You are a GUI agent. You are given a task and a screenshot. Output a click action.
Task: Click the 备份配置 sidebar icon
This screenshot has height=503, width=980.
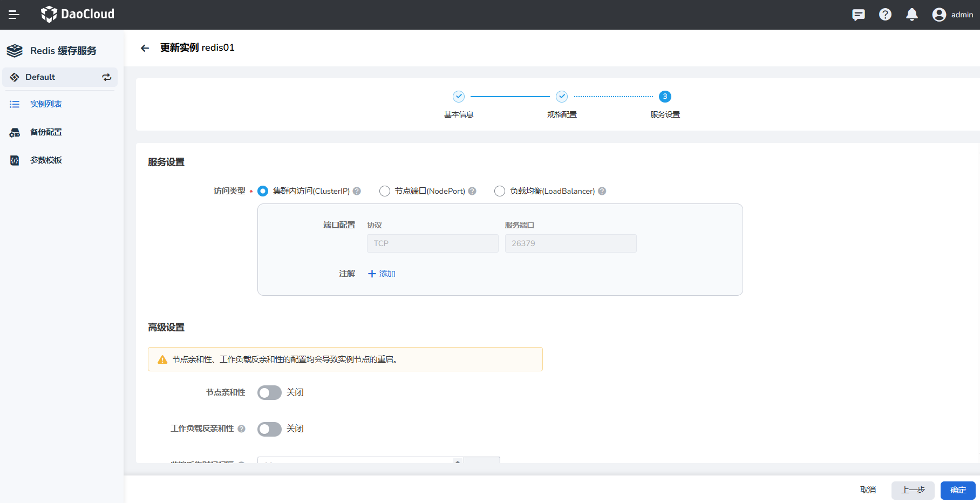pos(15,132)
